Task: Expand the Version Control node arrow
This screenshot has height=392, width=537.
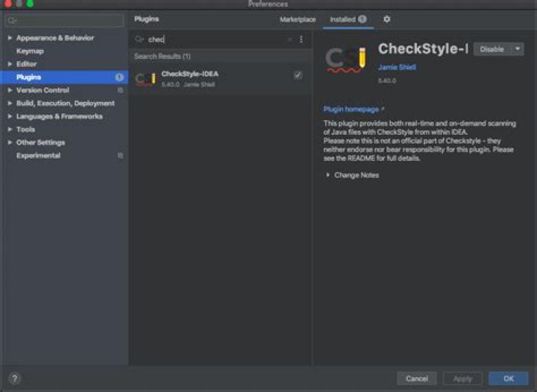Action: [10, 90]
